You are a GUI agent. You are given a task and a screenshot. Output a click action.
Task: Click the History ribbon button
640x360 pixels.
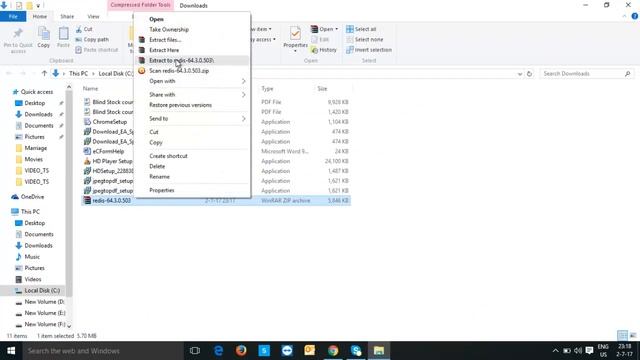(324, 50)
